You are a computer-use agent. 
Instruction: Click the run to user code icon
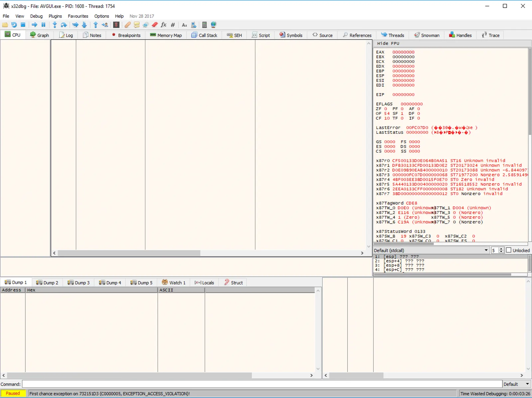coord(105,25)
